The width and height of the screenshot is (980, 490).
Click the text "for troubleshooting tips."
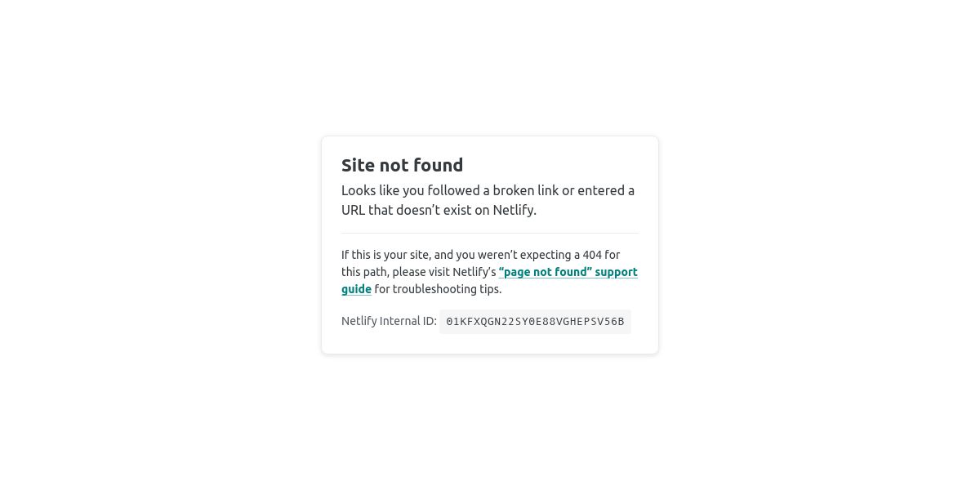tap(438, 289)
